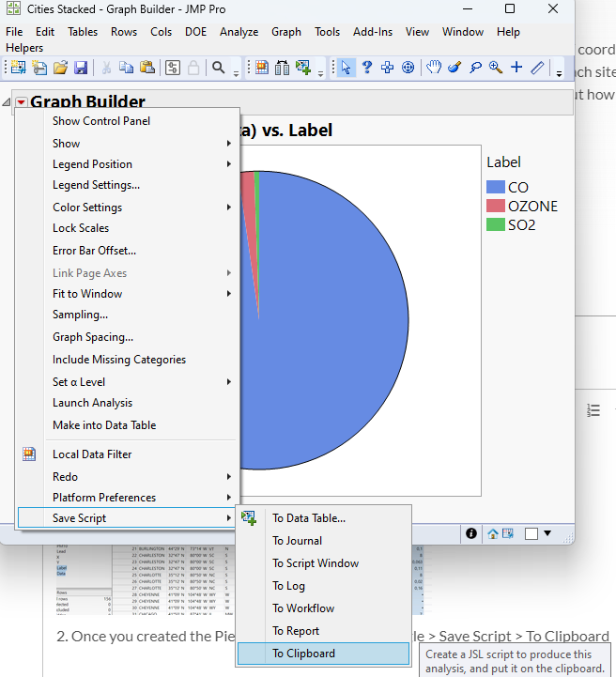Click the Home Window icon in the status bar
616x677 pixels.
(493, 534)
